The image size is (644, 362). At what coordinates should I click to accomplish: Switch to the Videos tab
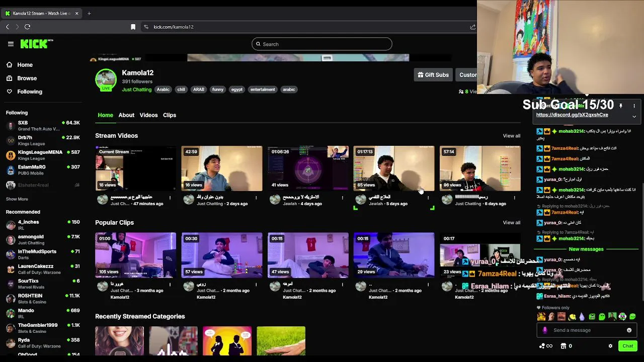(x=148, y=115)
